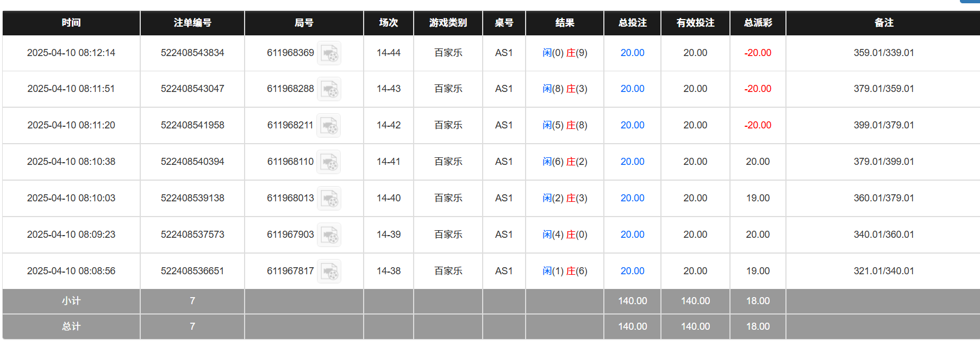980x345 pixels.
Task: Click the 备注 column header
Action: point(882,23)
